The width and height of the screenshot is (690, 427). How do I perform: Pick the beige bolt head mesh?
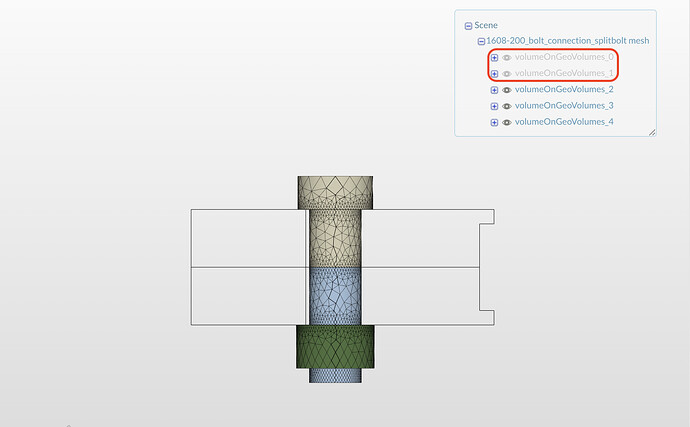pos(335,192)
